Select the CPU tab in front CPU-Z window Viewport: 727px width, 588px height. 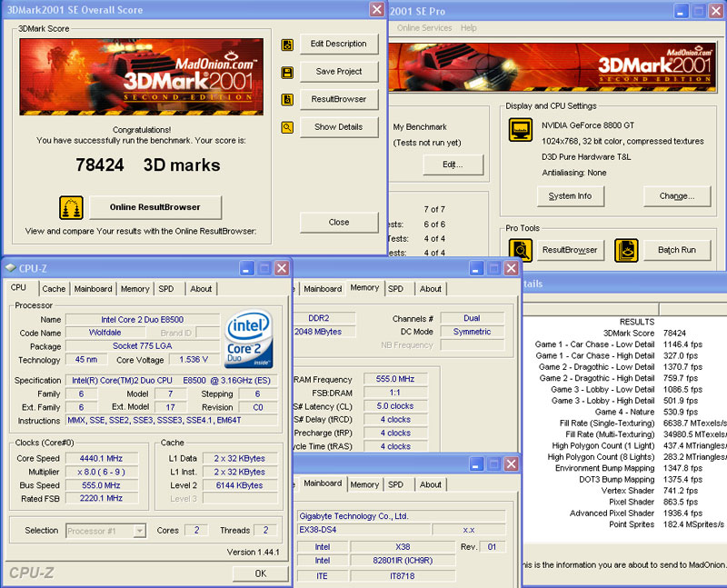point(18,287)
